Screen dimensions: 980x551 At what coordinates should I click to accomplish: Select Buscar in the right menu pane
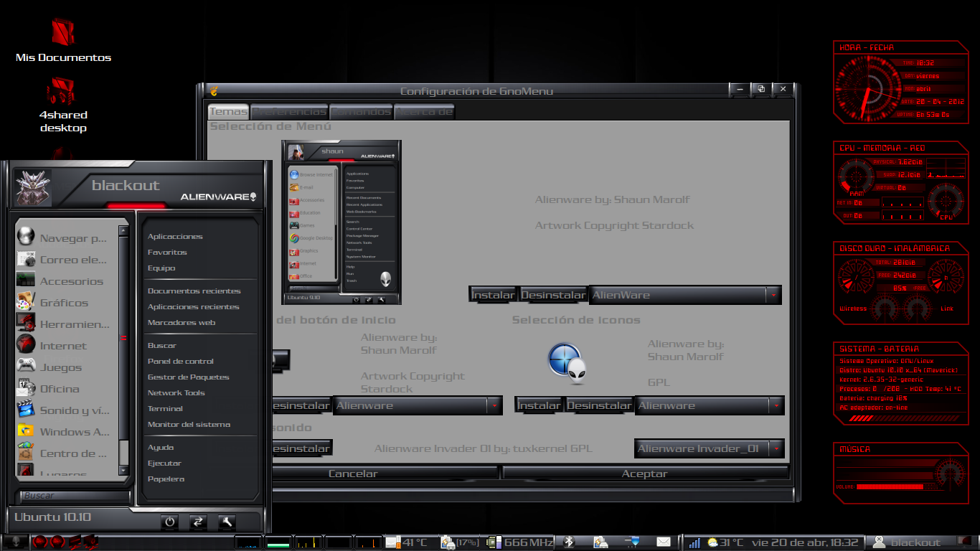pos(162,346)
